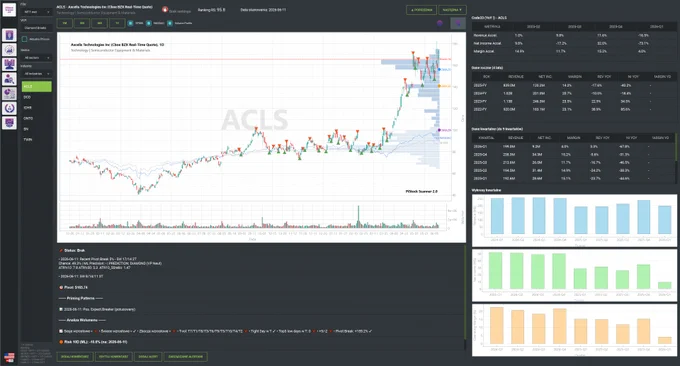This screenshot has width=680, height=366.
Task: Toggle the checkbox below the Diamond Breaks dropdown
Action: 24,39
